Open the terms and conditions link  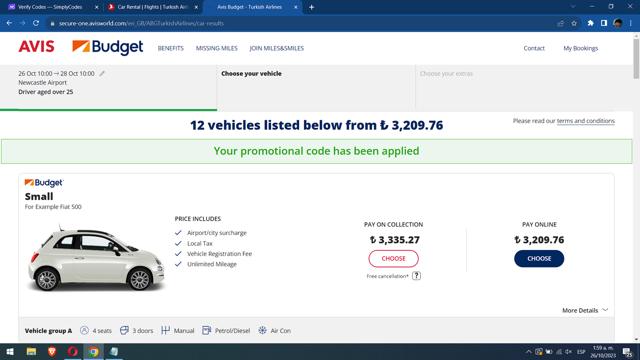coord(586,121)
